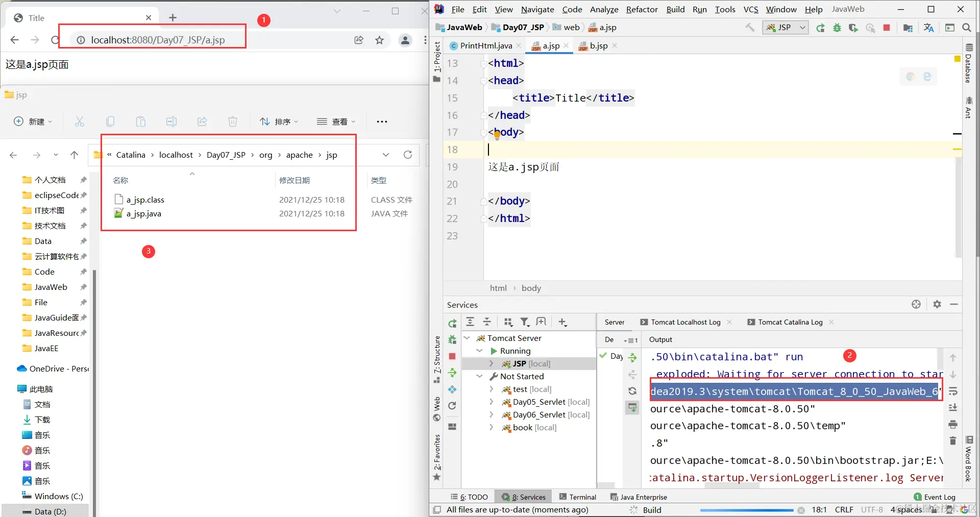Viewport: 980px width, 517px height.
Task: Open Project Structure folder icon
Action: coord(908,28)
